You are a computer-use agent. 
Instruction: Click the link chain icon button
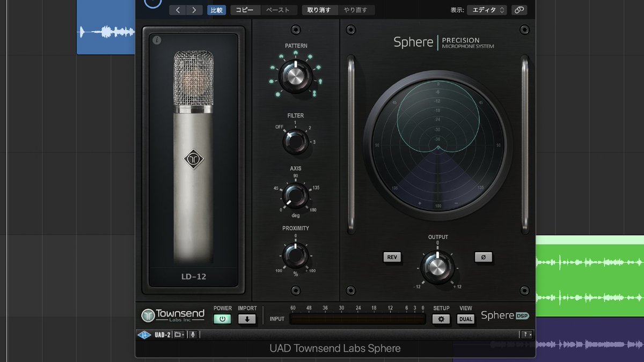pyautogui.click(x=519, y=10)
